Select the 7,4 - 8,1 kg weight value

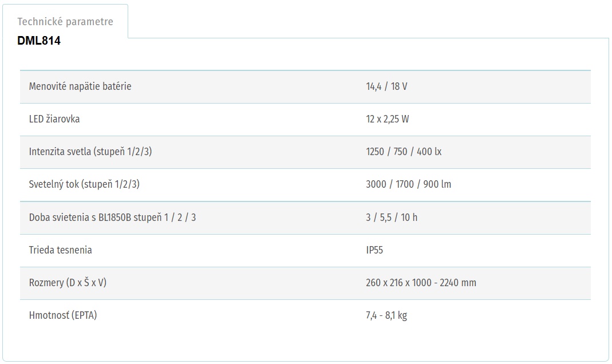click(x=386, y=315)
